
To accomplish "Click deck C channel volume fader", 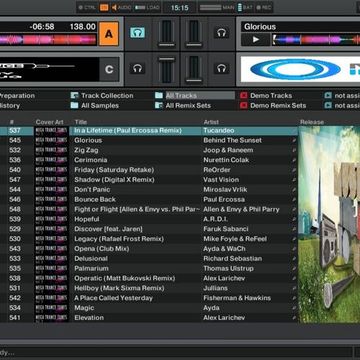I will click(166, 69).
